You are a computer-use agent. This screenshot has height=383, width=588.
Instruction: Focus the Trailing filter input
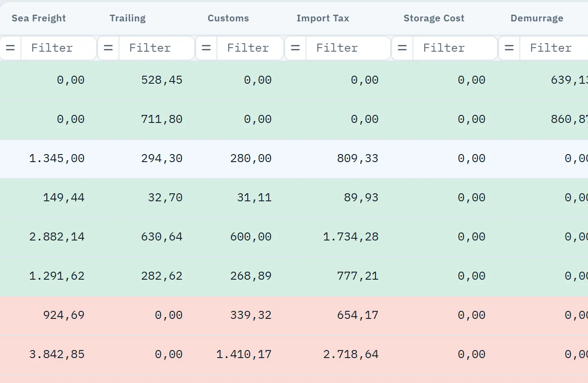click(157, 48)
